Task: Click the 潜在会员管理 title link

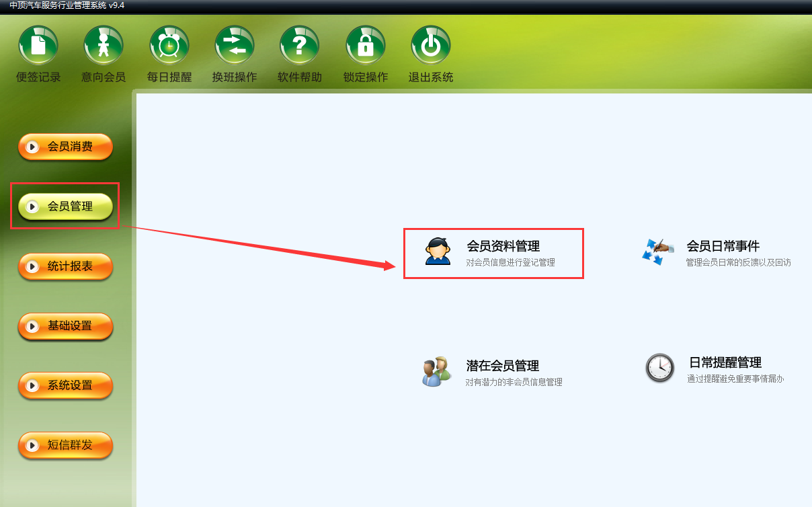Action: pos(503,366)
